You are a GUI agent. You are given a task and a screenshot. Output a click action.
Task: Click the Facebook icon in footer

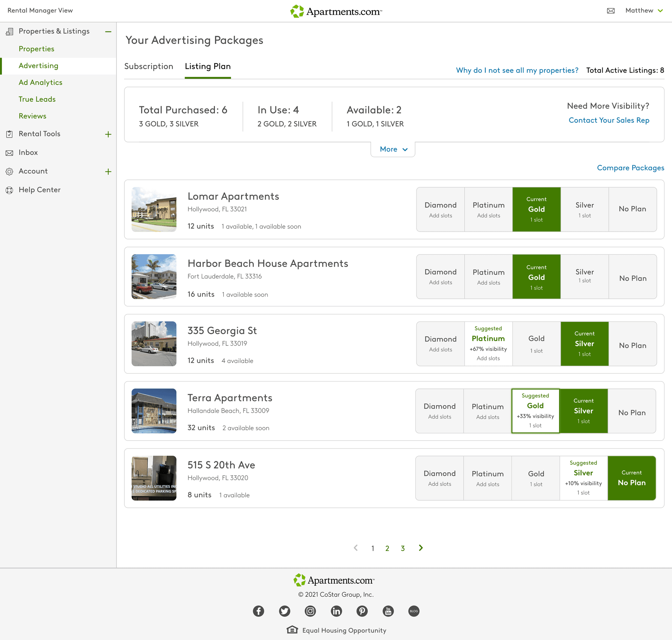pyautogui.click(x=258, y=611)
